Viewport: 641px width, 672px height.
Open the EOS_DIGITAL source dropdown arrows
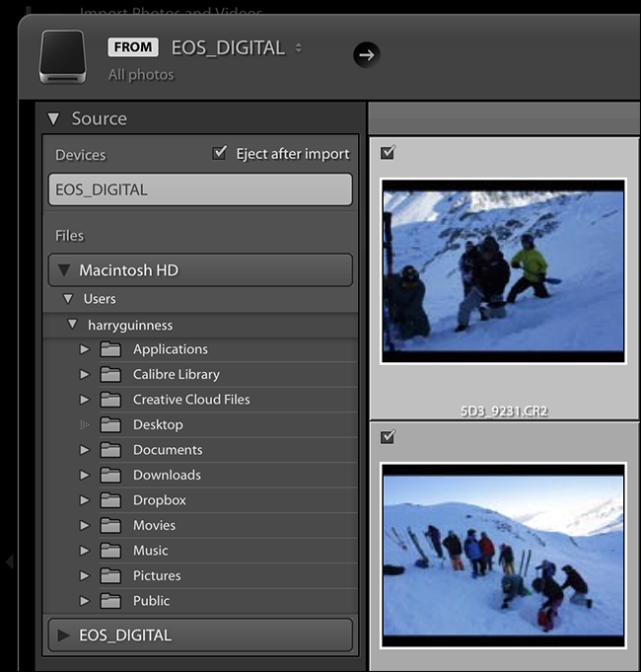(x=299, y=47)
